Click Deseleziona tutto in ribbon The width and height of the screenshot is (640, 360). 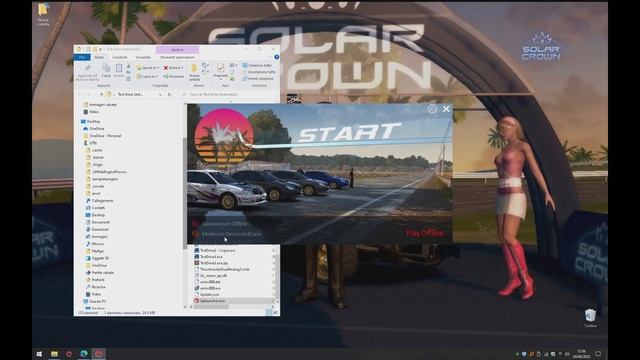click(260, 72)
